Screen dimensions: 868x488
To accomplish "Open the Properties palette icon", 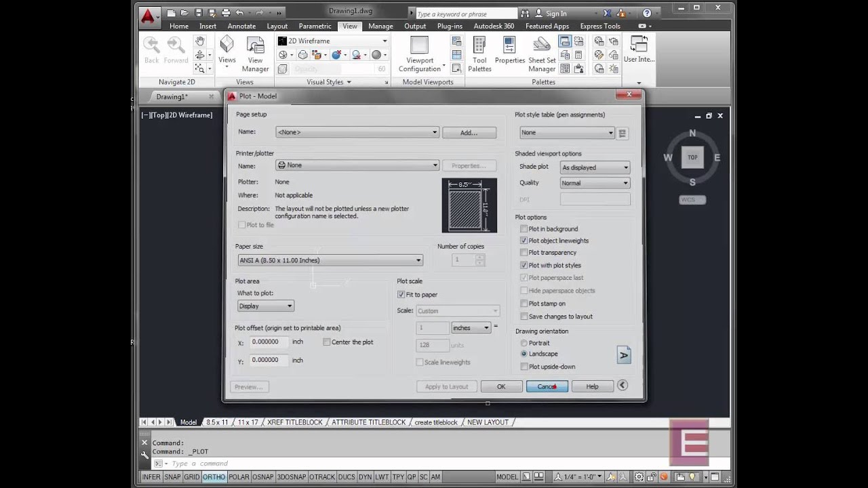I will [510, 50].
